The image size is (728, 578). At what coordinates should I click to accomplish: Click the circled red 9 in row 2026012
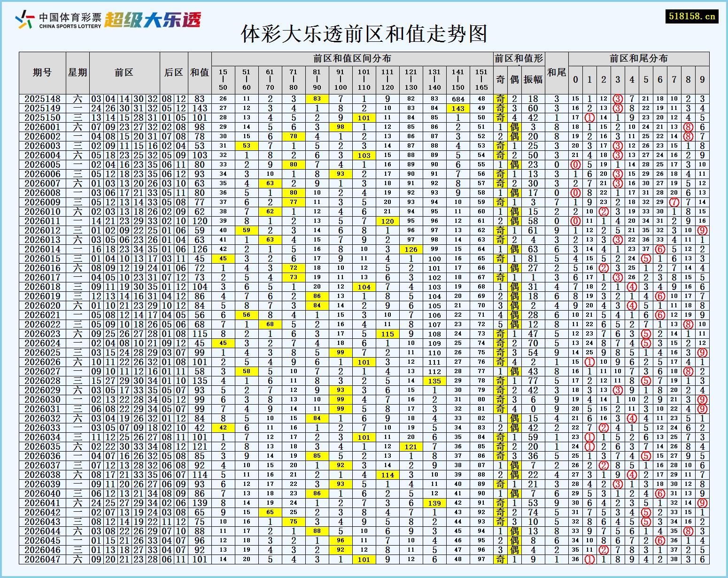tap(702, 230)
